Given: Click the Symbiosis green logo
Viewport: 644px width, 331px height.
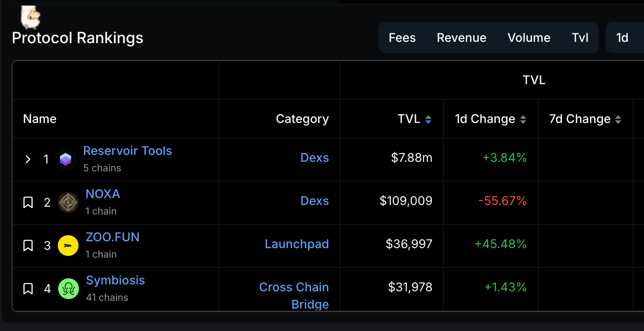Looking at the screenshot, I should (x=69, y=289).
